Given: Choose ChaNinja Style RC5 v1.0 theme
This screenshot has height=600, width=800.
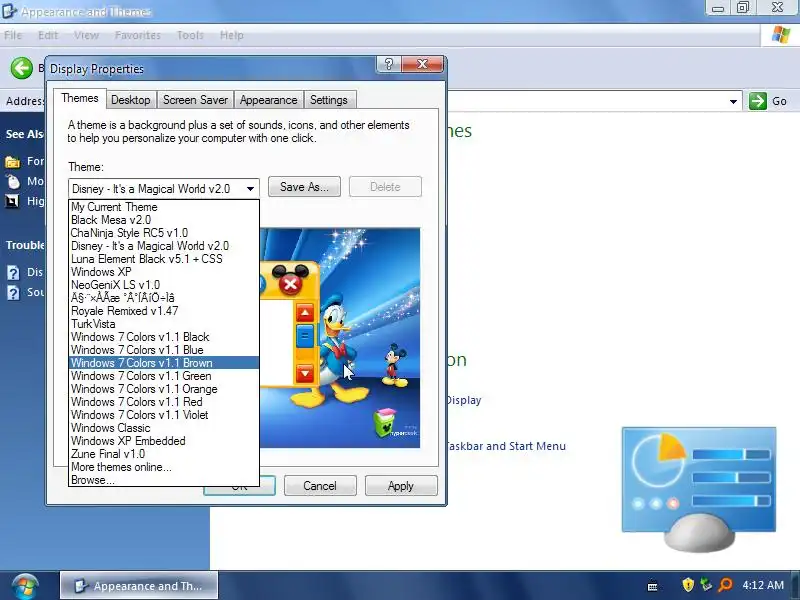Looking at the screenshot, I should tap(164, 233).
